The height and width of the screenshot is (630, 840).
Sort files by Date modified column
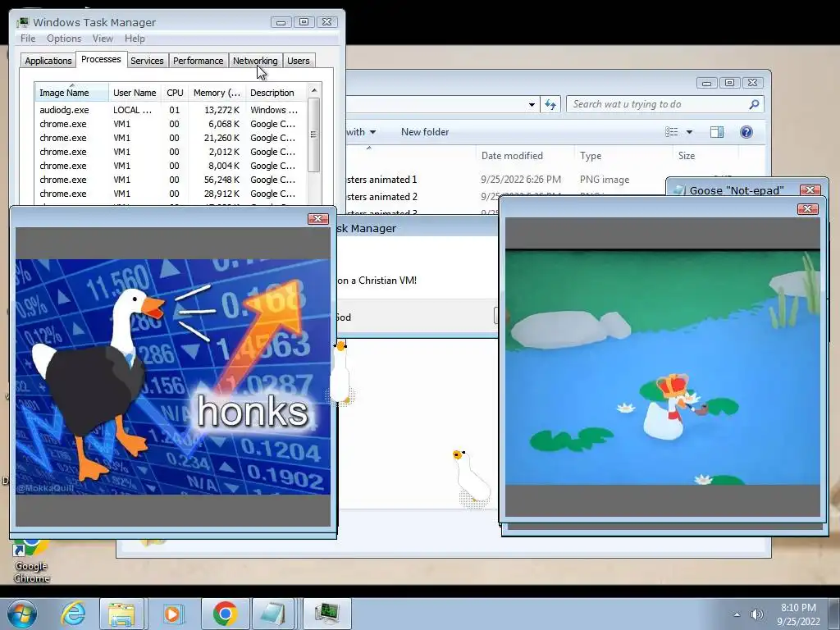(525, 156)
